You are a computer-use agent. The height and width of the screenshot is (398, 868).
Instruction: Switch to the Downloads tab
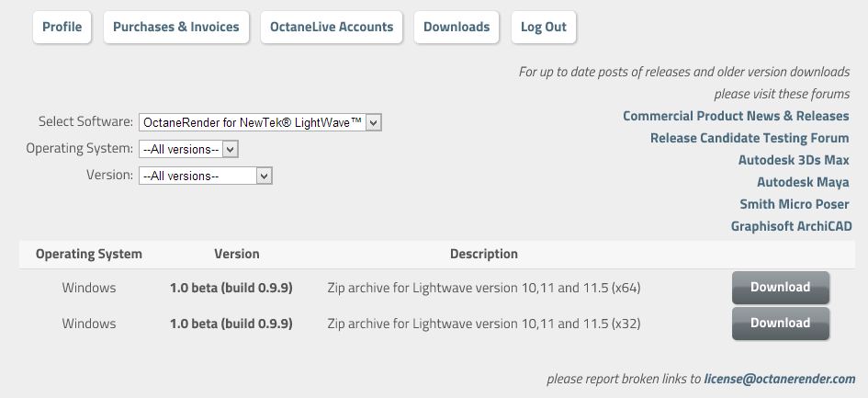[457, 27]
